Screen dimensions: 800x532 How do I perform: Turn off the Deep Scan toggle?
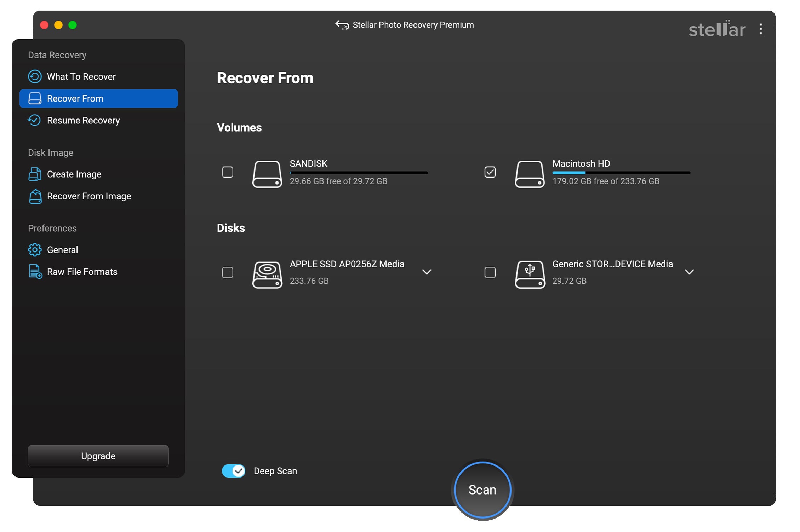point(234,471)
